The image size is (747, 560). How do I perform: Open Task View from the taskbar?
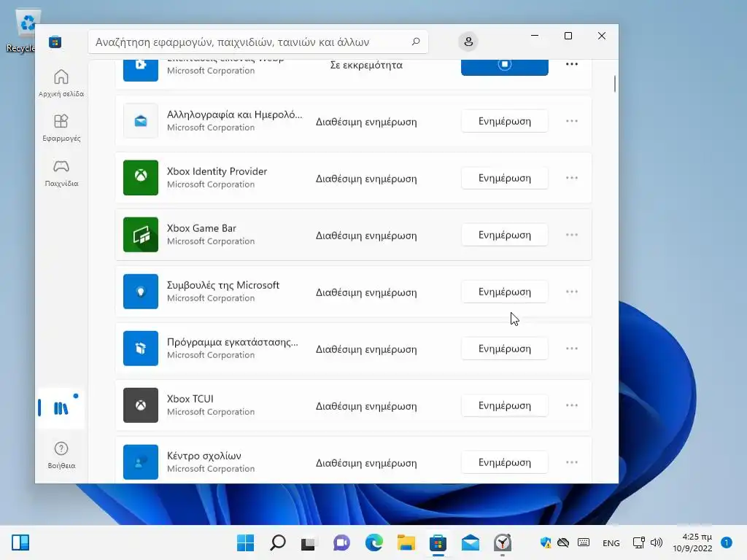pos(309,542)
